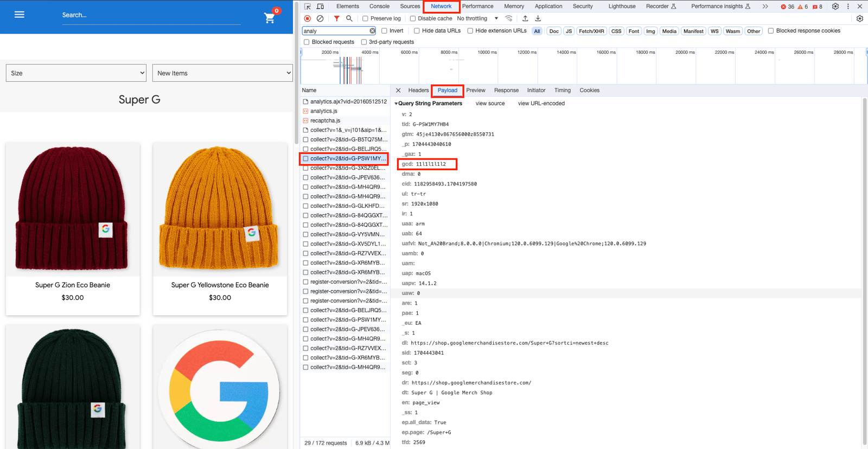Click the import HAR file upload icon
This screenshot has height=449, width=868.
525,18
